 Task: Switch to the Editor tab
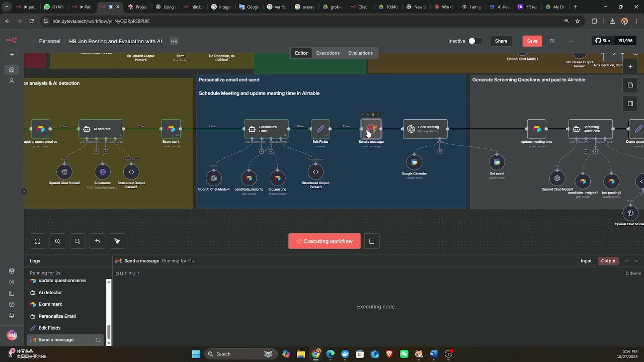point(301,53)
